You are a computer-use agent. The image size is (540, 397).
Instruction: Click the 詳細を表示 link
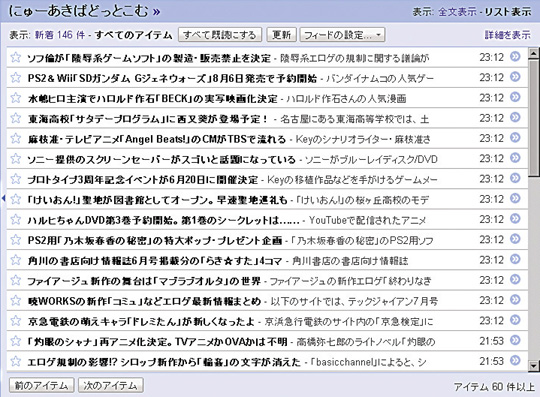click(x=508, y=35)
